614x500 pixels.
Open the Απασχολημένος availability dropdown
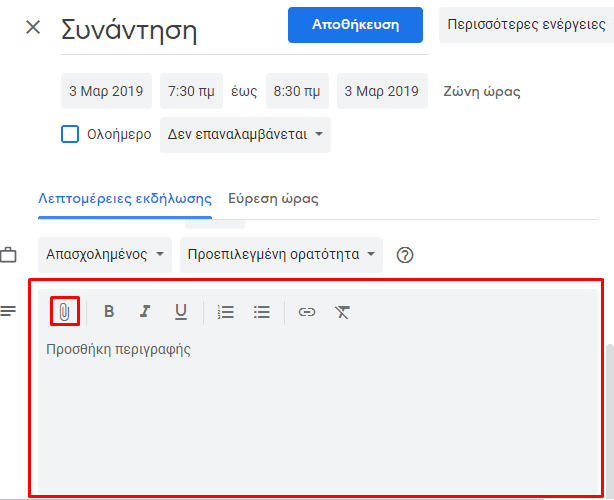(x=105, y=255)
